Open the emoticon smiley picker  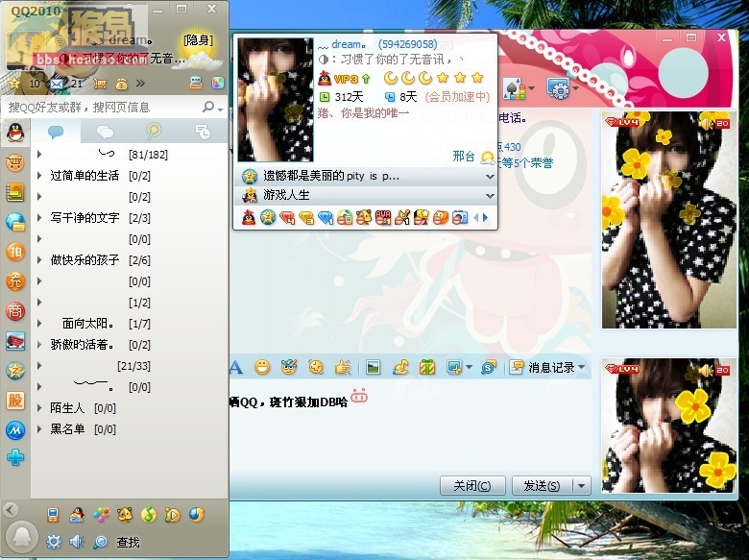click(262, 367)
